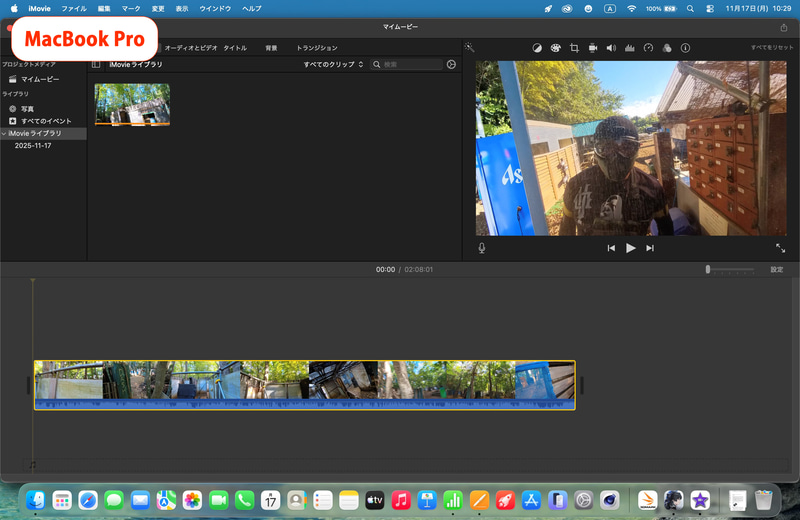Click the background music well note icon

pos(33,465)
